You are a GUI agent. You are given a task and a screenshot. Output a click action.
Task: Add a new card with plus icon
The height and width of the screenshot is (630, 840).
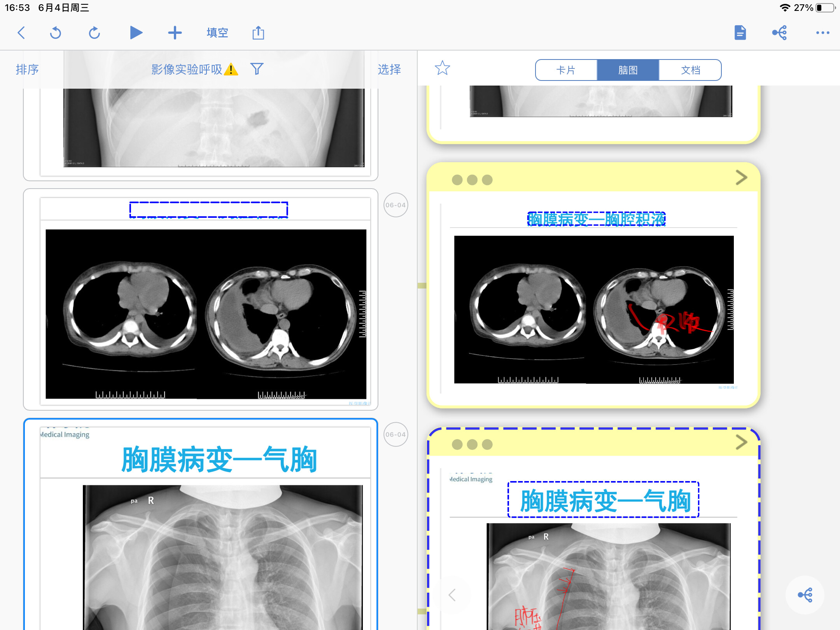coord(175,33)
